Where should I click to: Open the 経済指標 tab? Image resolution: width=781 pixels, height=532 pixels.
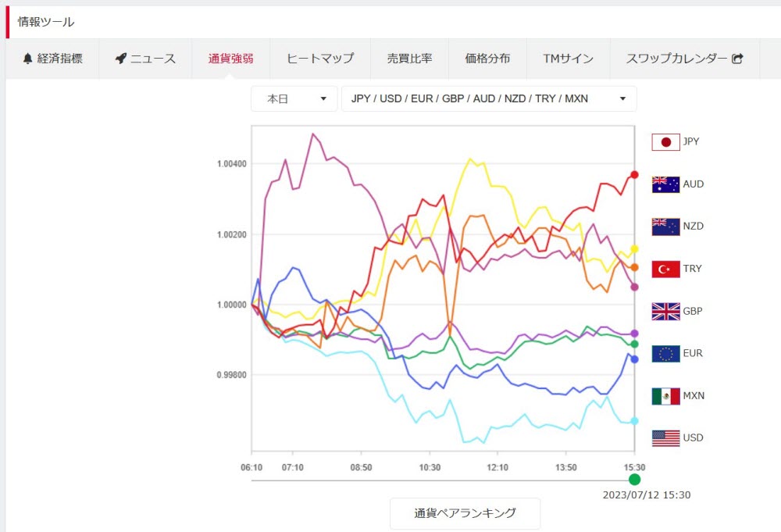coord(52,59)
